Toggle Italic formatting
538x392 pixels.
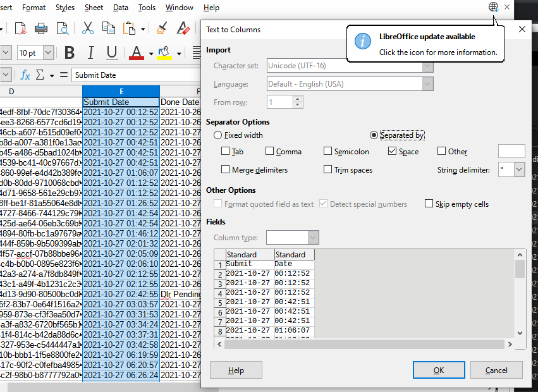[90, 53]
